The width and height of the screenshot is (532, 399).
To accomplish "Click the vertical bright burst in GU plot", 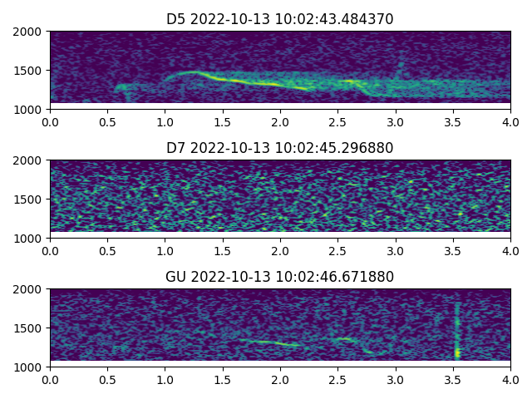I will tap(456, 332).
